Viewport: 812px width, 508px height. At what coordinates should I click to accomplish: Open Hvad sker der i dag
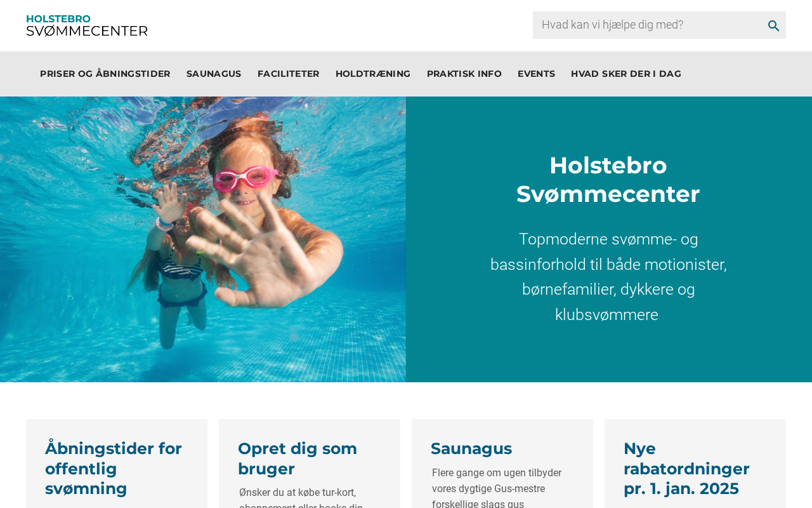(x=626, y=74)
